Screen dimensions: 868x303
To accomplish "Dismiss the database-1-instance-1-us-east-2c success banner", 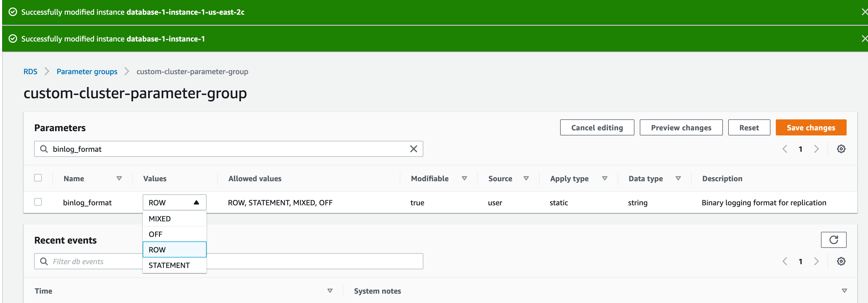I will tap(864, 12).
